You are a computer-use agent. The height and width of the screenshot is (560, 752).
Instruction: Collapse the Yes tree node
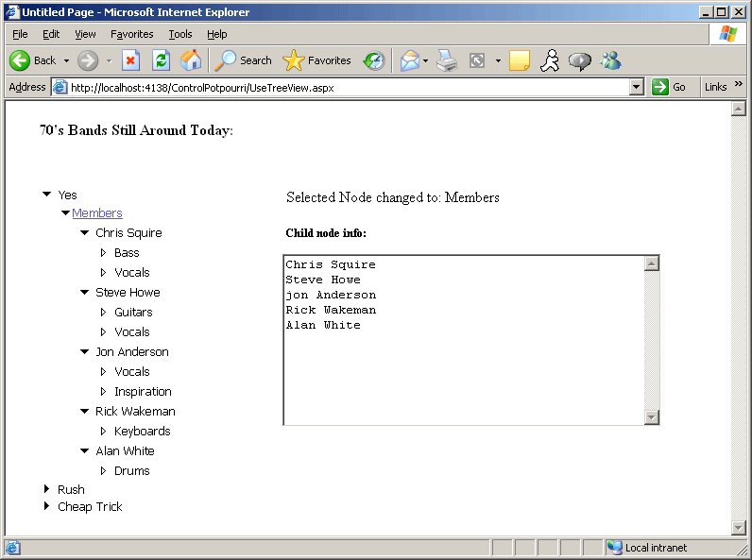pyautogui.click(x=46, y=195)
